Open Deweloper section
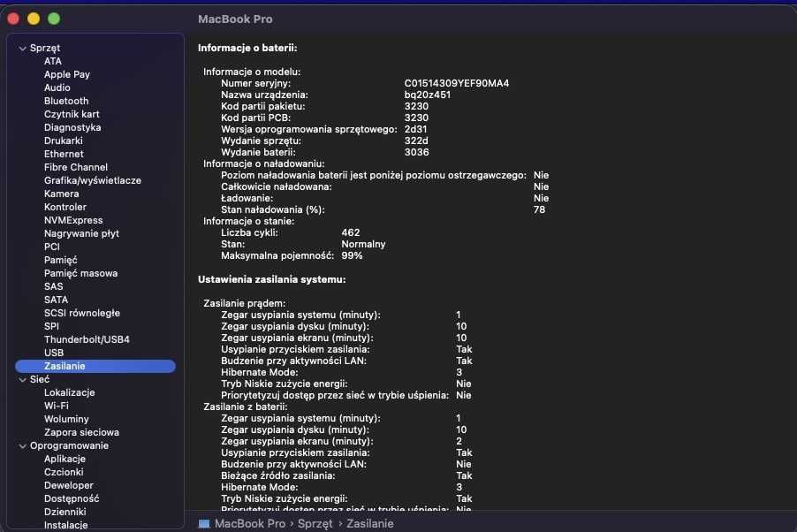 pyautogui.click(x=69, y=485)
